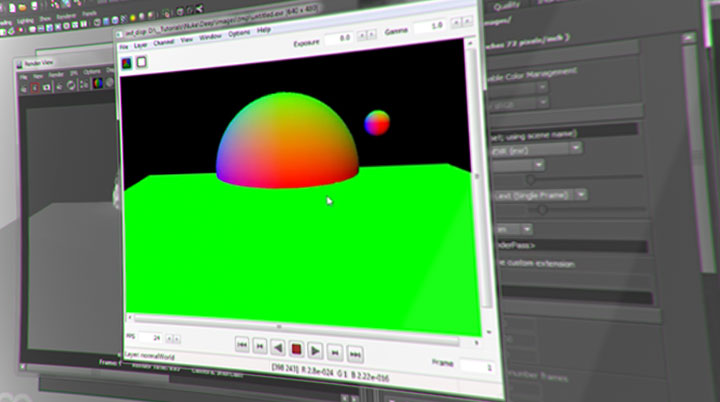Open the image format dropdown in Render Settings

(x=536, y=149)
